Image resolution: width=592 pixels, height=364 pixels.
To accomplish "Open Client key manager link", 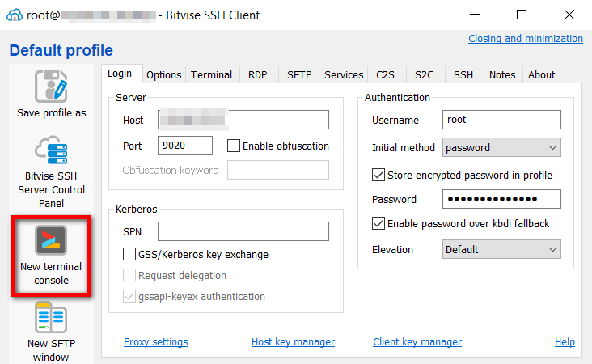I will pos(417,341).
